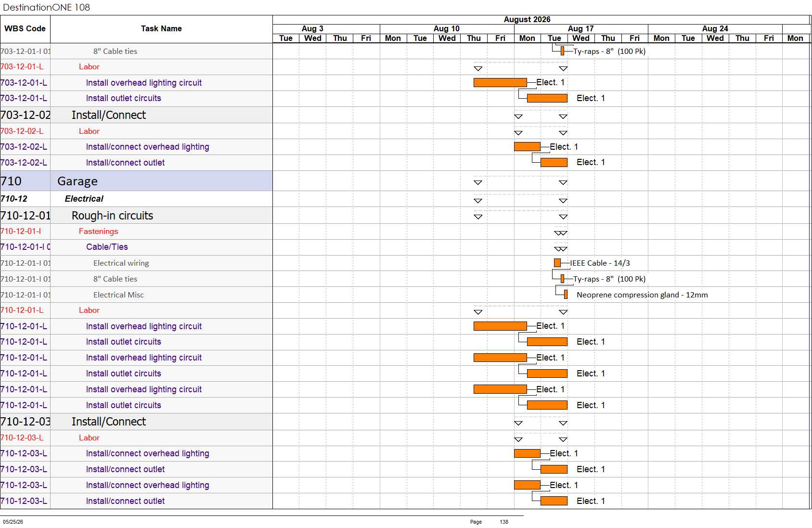Click the 710-12-03 Install/Connect end triangle
Screen dimensions: 812x528
pos(563,423)
